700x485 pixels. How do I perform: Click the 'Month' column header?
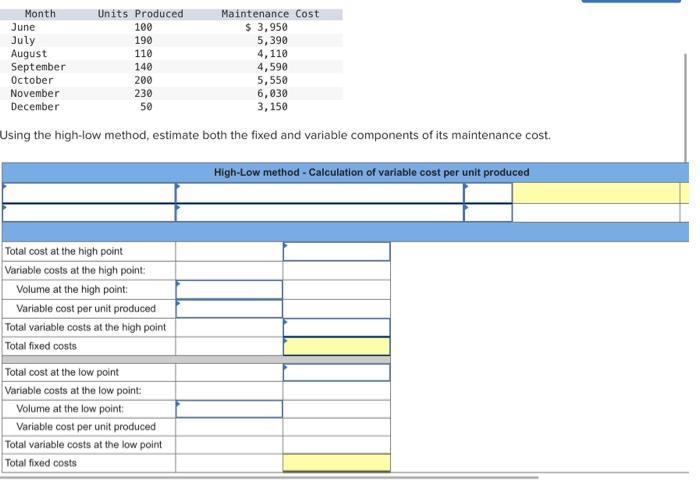coord(40,14)
